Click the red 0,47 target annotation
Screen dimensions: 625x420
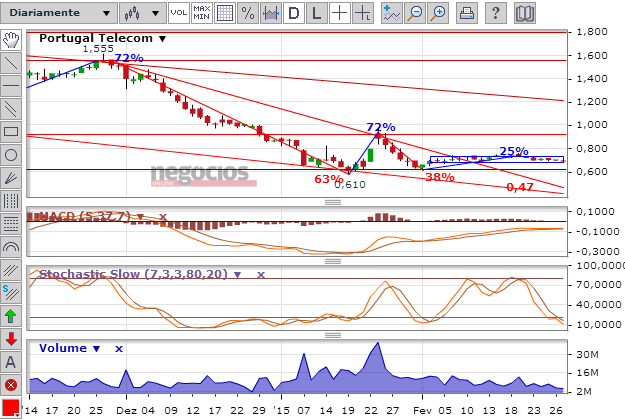pyautogui.click(x=520, y=187)
